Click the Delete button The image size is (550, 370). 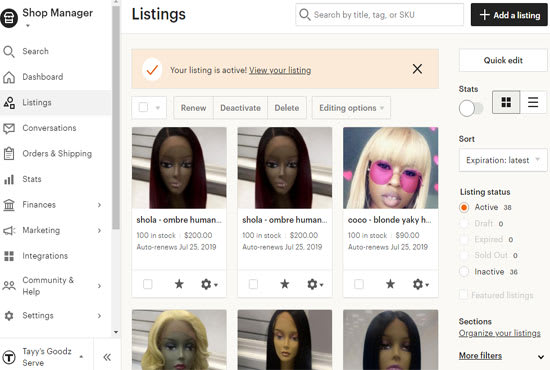287,108
